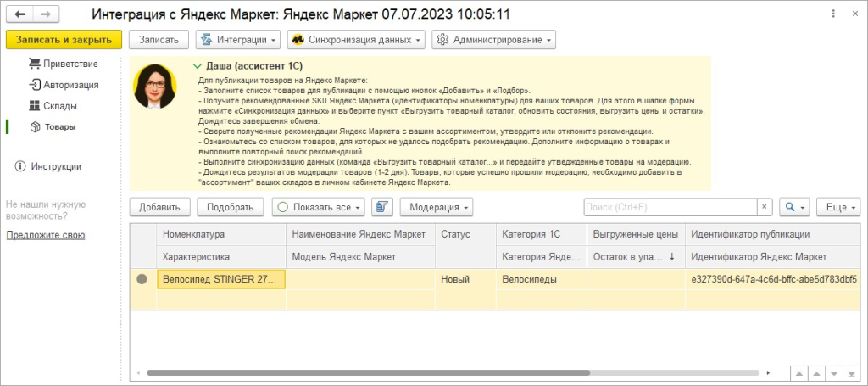This screenshot has height=386, width=868.
Task: Jump to the first row with the top arrow
Action: click(x=799, y=372)
